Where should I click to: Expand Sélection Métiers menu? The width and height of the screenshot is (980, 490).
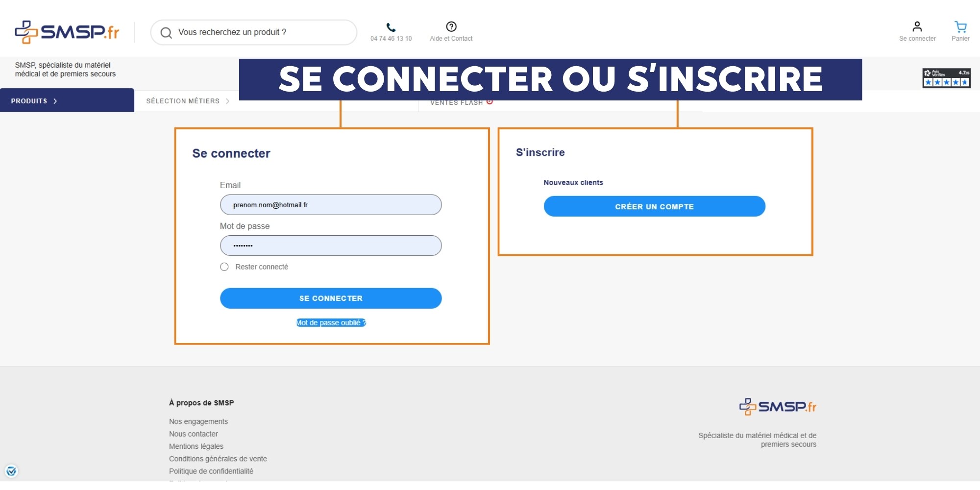187,101
